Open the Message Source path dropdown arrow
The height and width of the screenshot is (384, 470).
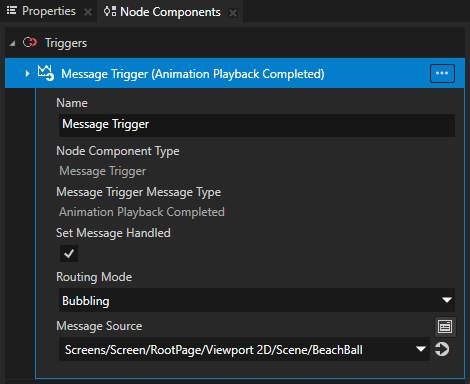tap(421, 349)
